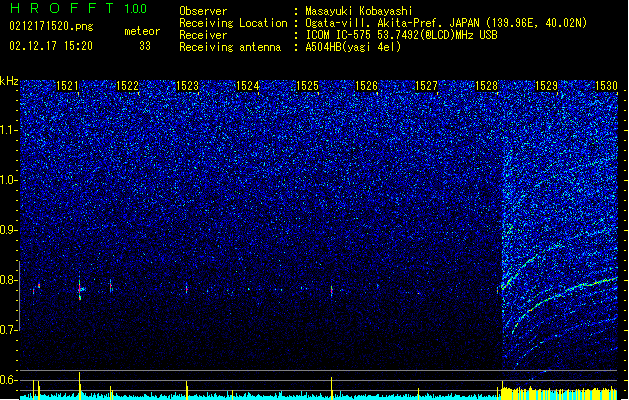Click the tallest yellow power spike at 1521
The width and height of the screenshot is (629, 400).
click(x=79, y=385)
